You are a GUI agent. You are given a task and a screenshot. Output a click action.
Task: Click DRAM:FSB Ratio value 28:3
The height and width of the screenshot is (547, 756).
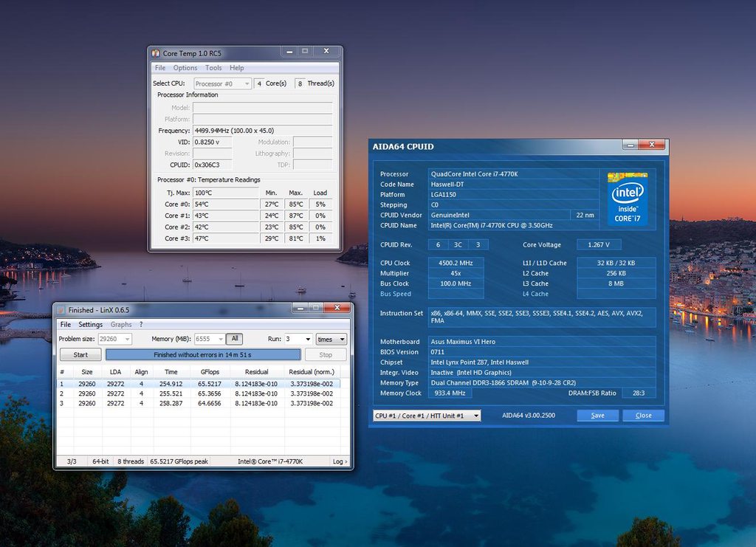click(639, 393)
